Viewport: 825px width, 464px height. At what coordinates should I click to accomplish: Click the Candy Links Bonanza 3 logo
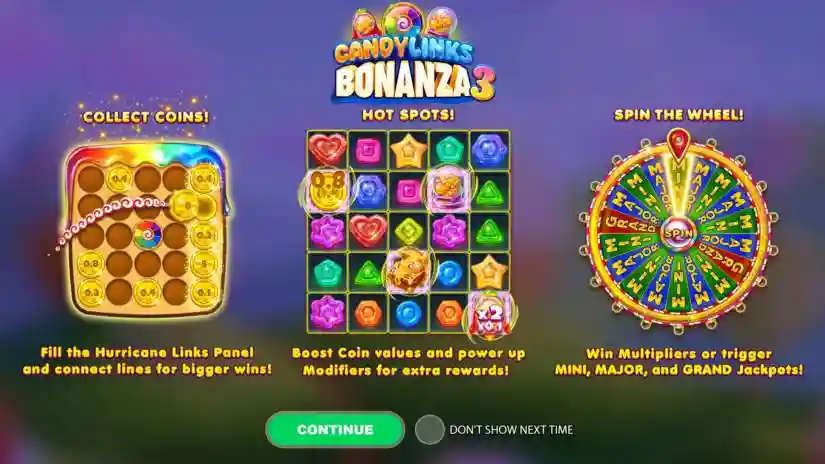coord(414,53)
